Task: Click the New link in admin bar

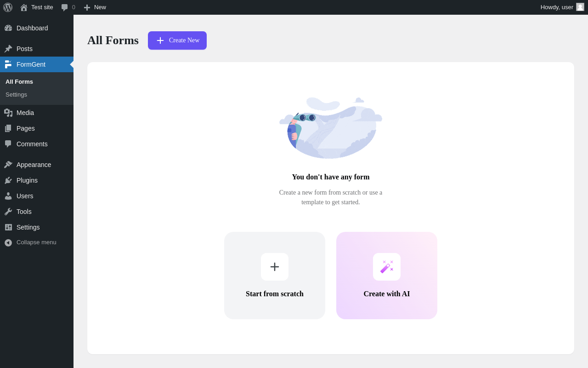Action: 100,7
